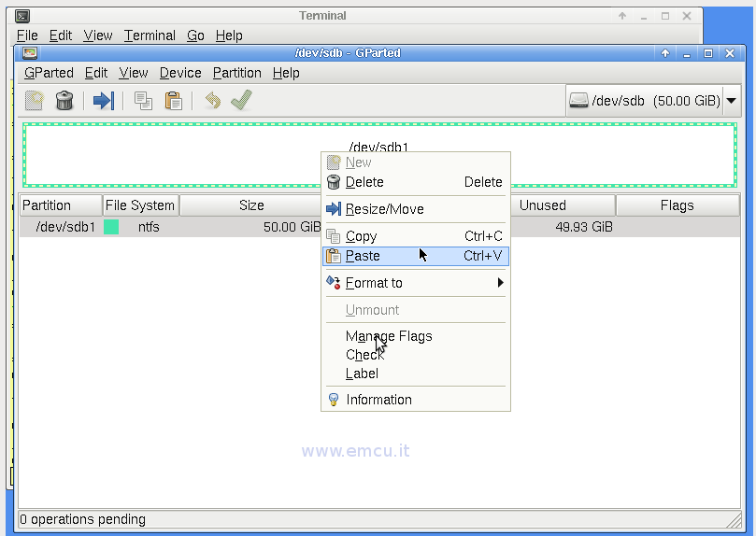The width and height of the screenshot is (756, 536).
Task: Click the Terminal window title bar icon
Action: click(x=22, y=16)
